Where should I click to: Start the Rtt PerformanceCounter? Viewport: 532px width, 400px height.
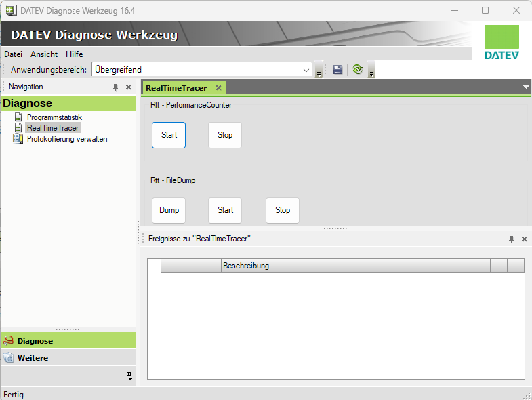click(169, 135)
